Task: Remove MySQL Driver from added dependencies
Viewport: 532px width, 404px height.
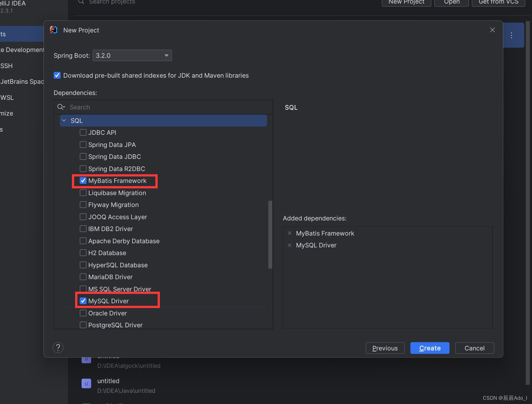Action: click(290, 245)
